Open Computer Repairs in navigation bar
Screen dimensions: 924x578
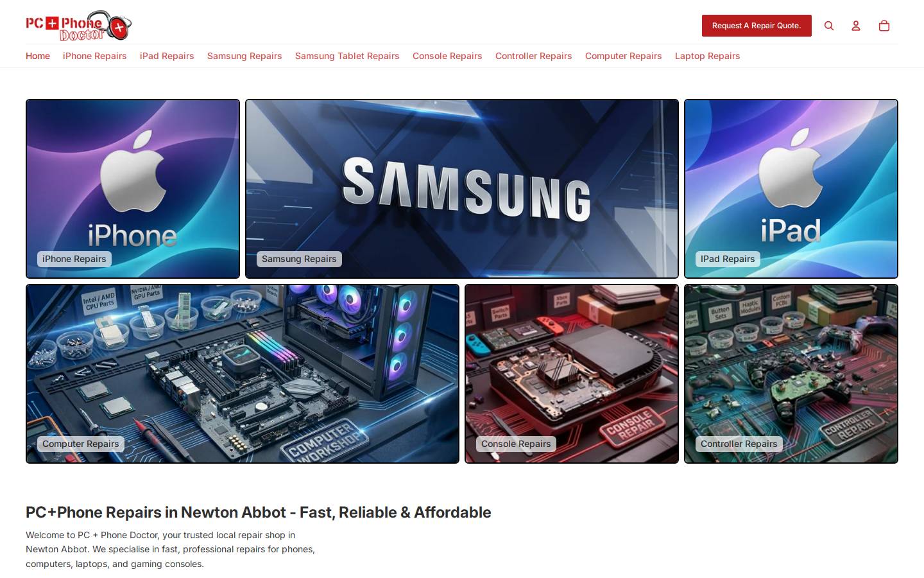click(624, 56)
